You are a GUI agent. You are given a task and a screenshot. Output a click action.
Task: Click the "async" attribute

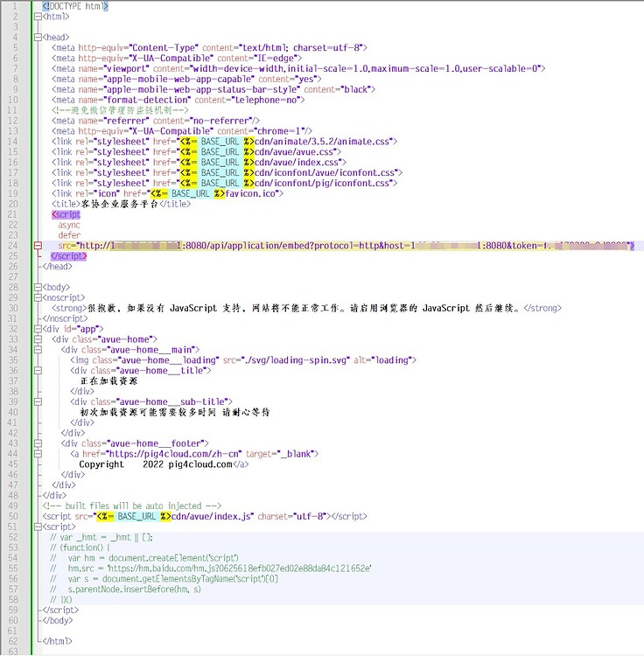(x=69, y=225)
